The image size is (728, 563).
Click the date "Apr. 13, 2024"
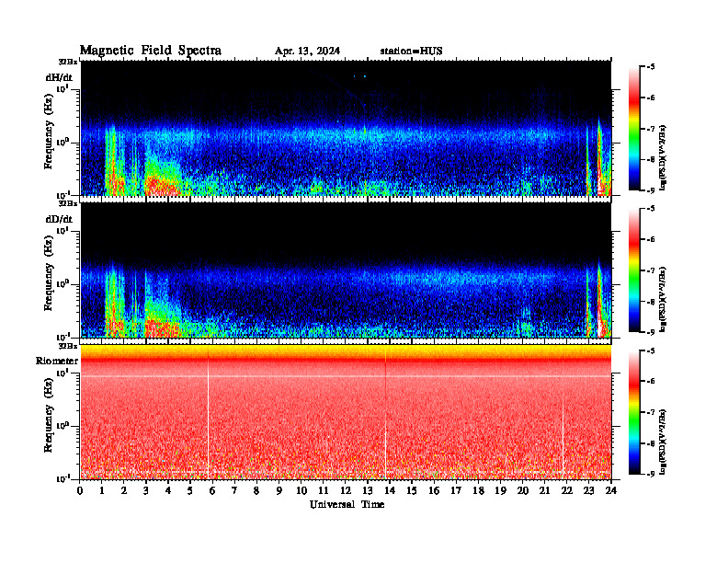click(x=307, y=52)
